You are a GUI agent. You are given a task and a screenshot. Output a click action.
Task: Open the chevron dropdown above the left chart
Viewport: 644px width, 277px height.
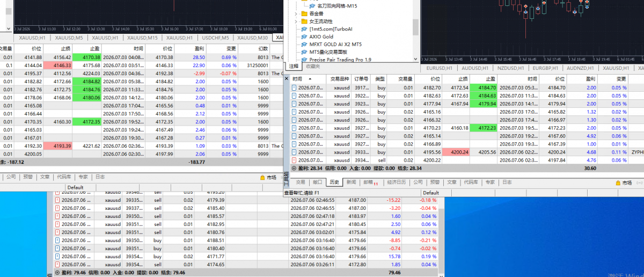point(8,30)
